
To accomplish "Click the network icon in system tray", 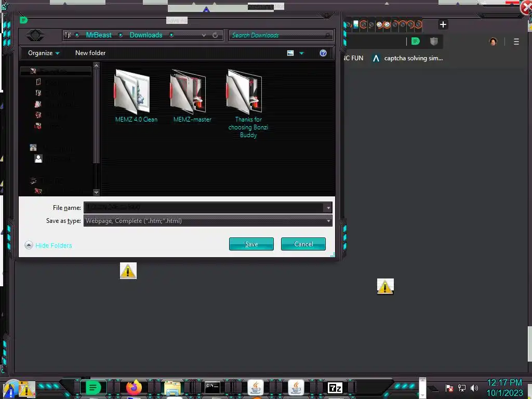I will coord(461,388).
